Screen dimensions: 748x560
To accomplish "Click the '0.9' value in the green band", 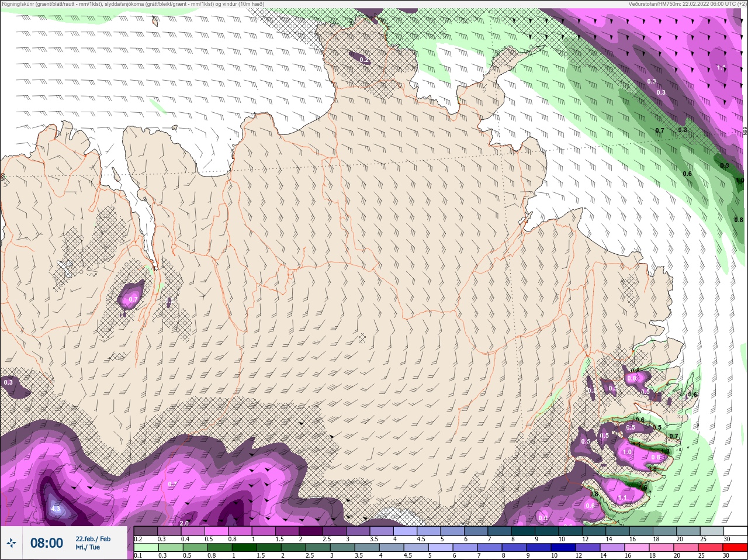I will [x=724, y=165].
